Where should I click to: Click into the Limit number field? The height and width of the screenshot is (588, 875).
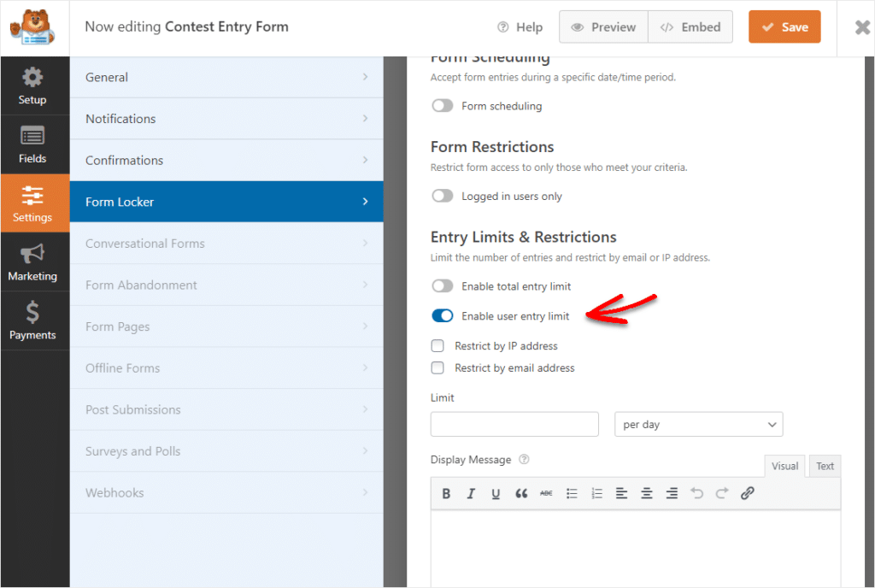pos(514,424)
